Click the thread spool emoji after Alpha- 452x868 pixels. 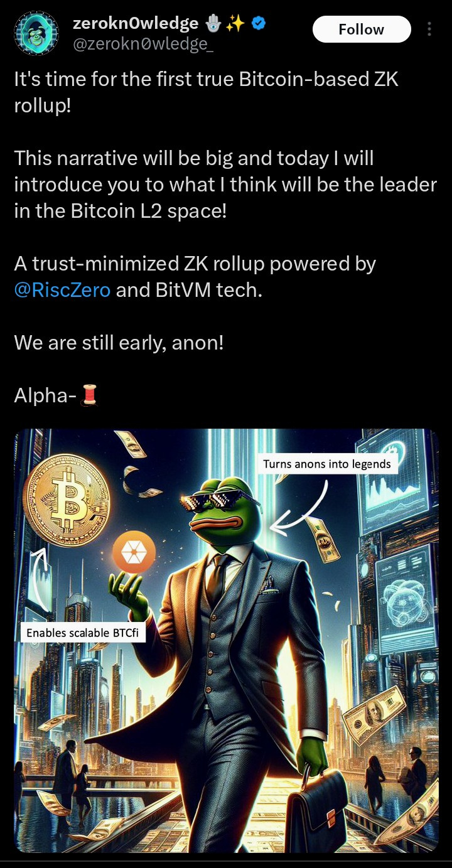click(90, 396)
